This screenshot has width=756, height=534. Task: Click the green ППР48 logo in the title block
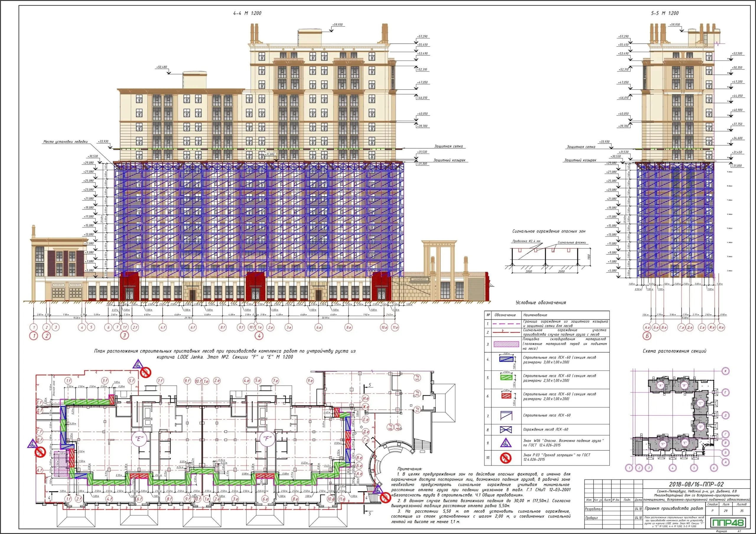pos(727,522)
